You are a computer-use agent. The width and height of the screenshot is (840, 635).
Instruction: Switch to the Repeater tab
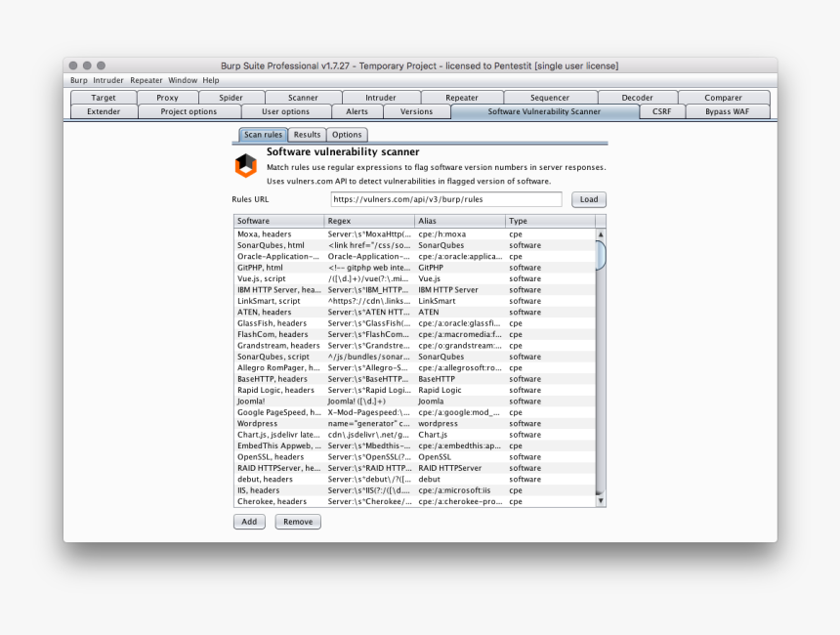pos(462,97)
